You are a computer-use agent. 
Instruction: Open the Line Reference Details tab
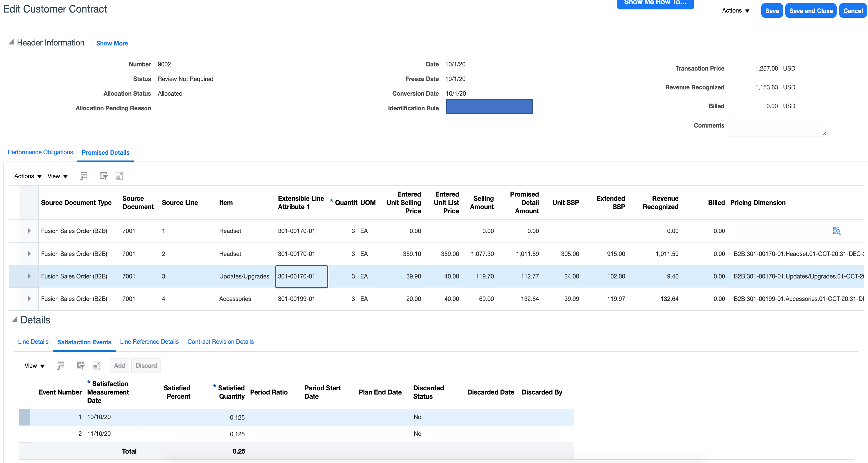coord(149,342)
